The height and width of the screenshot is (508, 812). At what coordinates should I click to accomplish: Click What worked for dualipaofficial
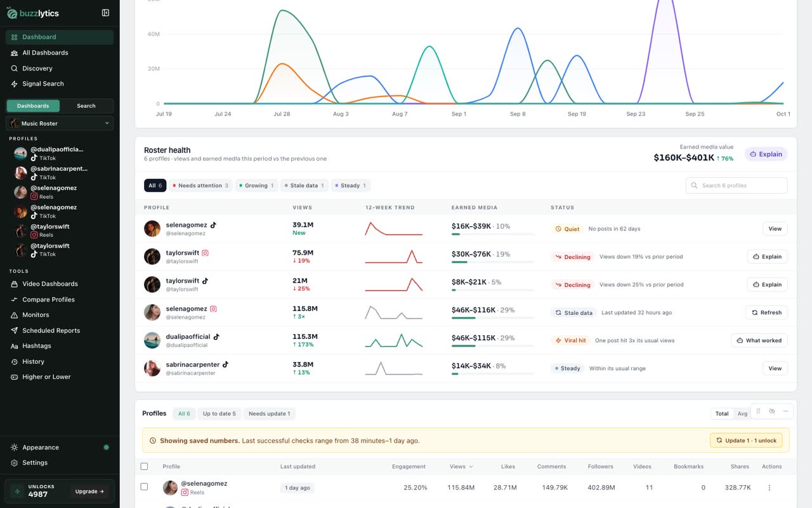tap(759, 340)
